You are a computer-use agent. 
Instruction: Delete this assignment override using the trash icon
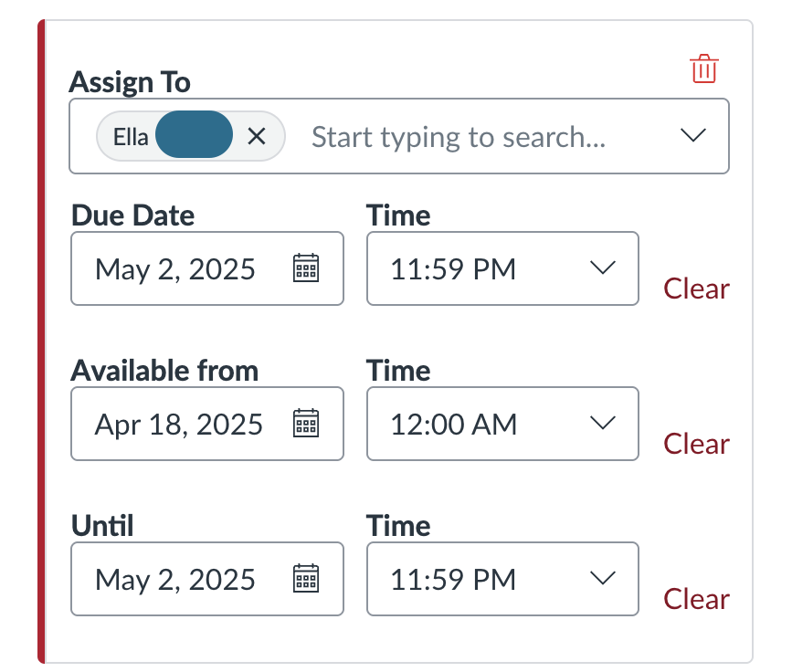click(x=703, y=68)
